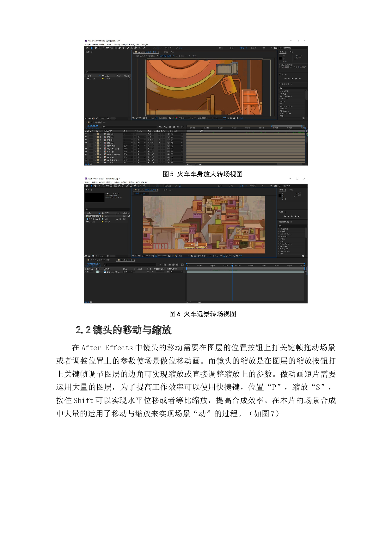Create new folder via Figure 5 project panel icon

[x=90, y=118]
